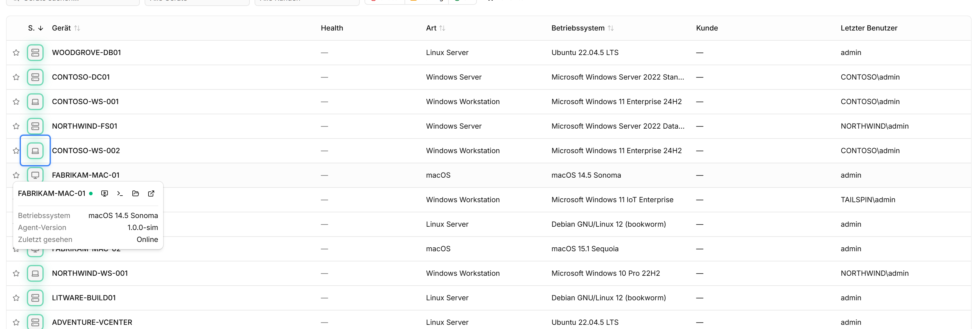Click 'Microsoft Windows Server 2022 Data...' cell
980x329 pixels.
coord(618,126)
